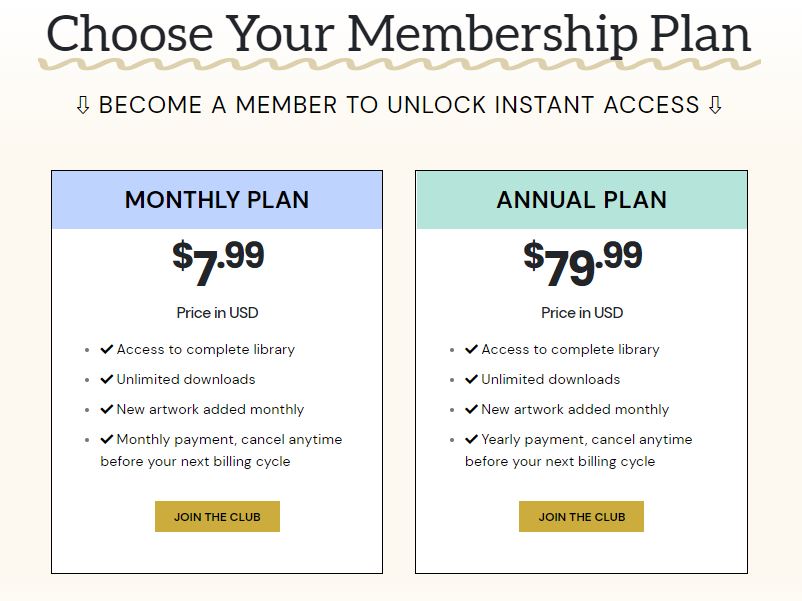
Task: Click the $79.99 price
Action: tap(583, 262)
